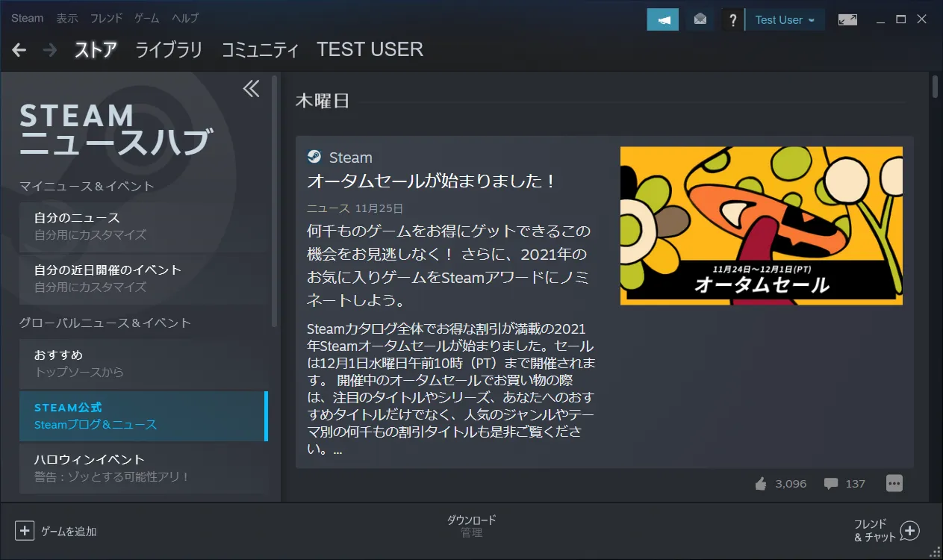The height and width of the screenshot is (560, 943).
Task: Click the Steam author name on post
Action: point(351,158)
